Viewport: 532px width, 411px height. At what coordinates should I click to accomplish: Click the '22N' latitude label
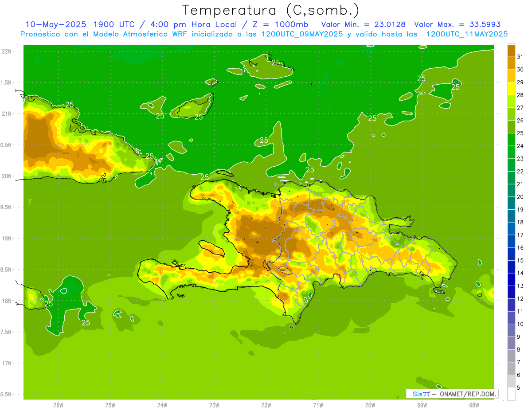tap(7, 51)
